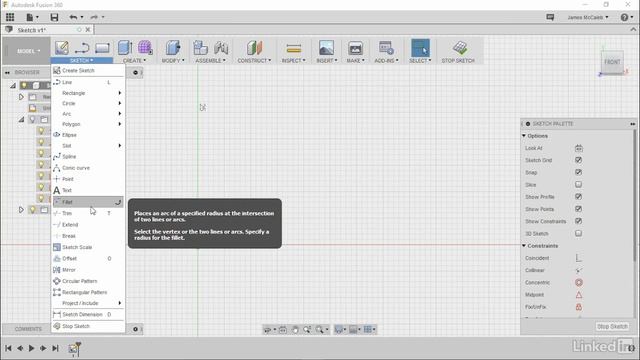640x360 pixels.
Task: Collapse the Options section in Sketch Palette
Action: tap(524, 136)
